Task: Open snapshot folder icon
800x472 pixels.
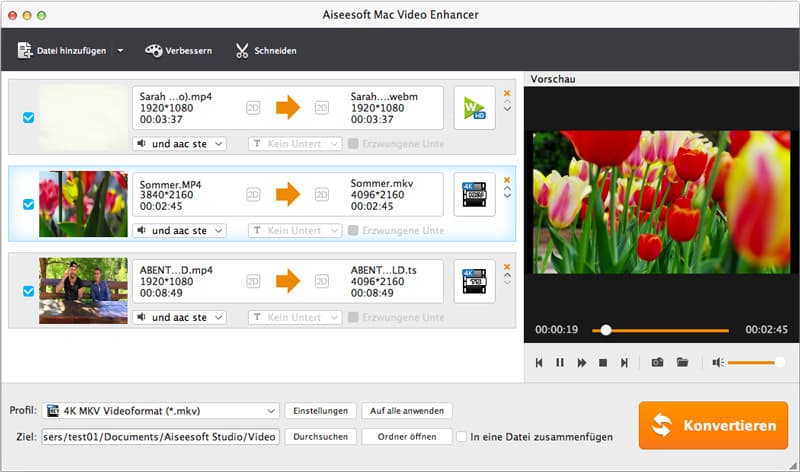Action: [682, 362]
